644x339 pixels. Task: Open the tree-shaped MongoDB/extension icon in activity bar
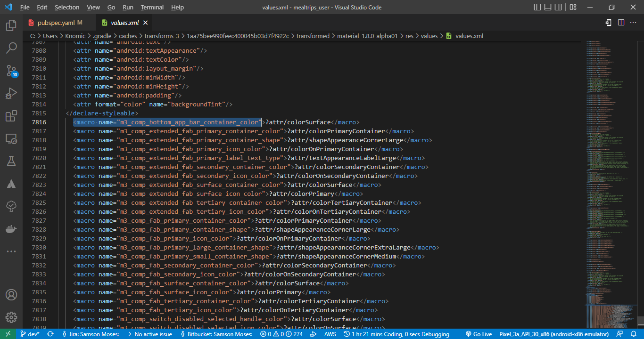pos(11,206)
